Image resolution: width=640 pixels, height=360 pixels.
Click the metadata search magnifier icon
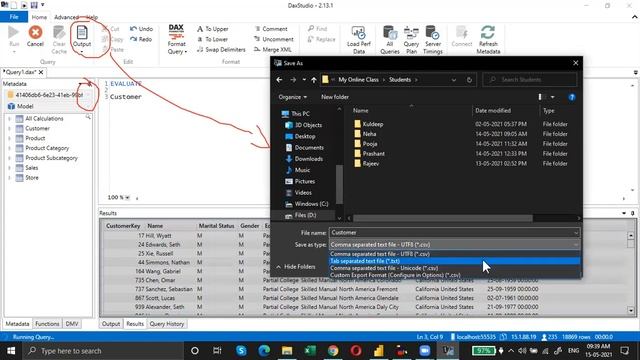(x=88, y=117)
